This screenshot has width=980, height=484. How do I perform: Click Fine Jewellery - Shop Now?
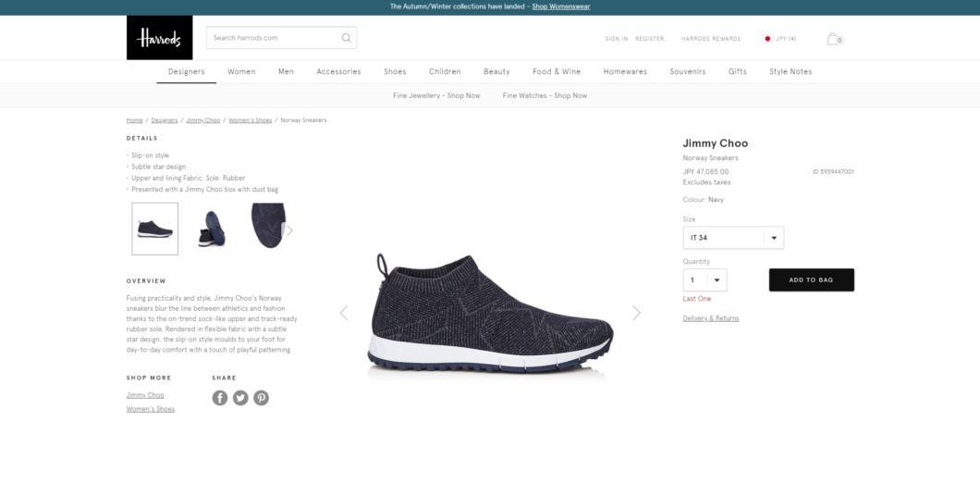click(x=436, y=95)
